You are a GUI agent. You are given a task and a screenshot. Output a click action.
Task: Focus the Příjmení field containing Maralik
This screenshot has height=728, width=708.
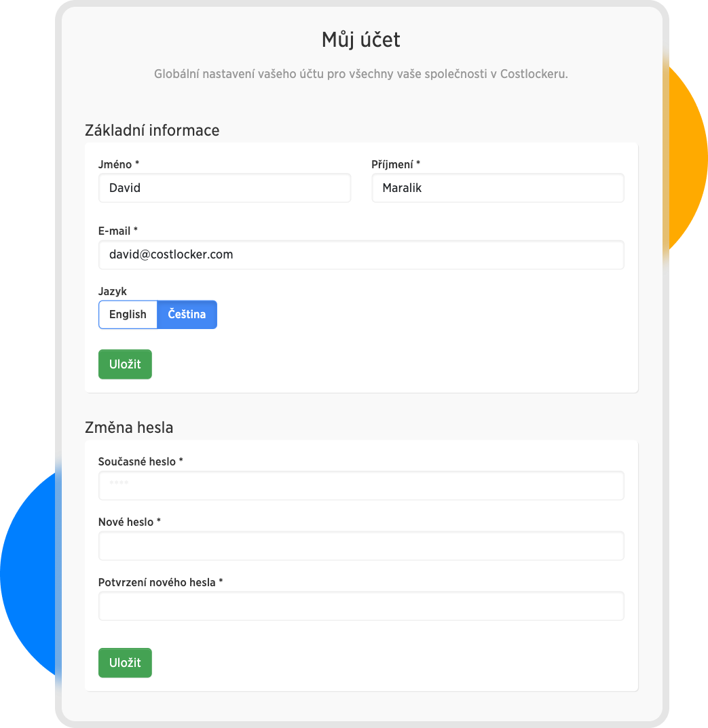(x=497, y=188)
